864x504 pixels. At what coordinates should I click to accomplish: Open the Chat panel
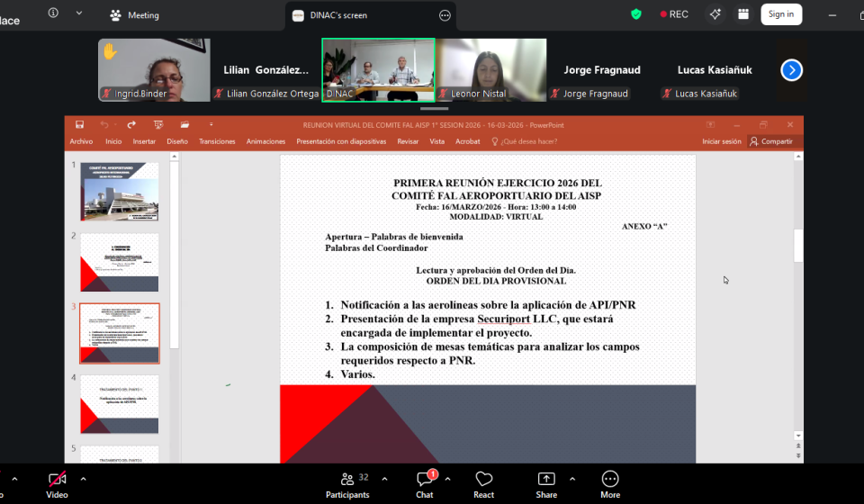[425, 484]
